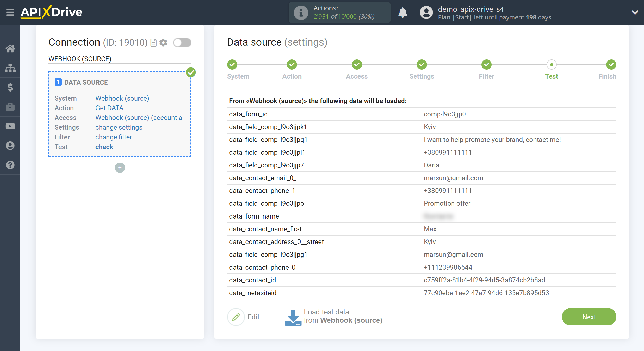Image resolution: width=644 pixels, height=351 pixels.
Task: Open the briefcase icon in sidebar
Action: coord(10,107)
